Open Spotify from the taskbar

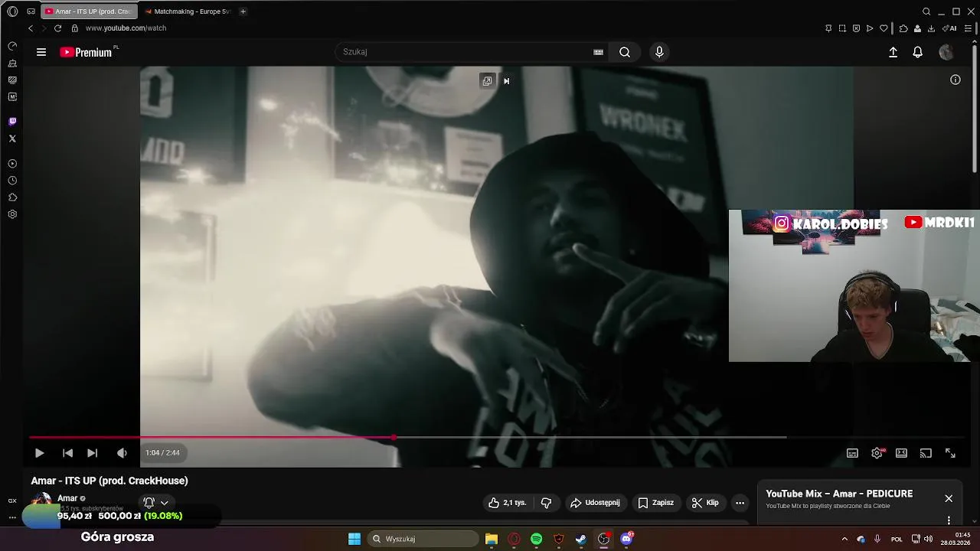coord(536,539)
